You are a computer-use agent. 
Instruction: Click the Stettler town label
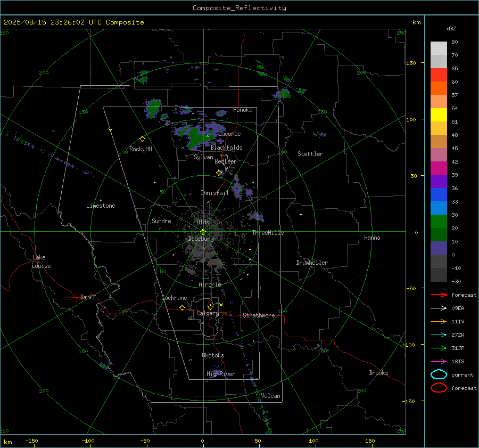click(310, 154)
